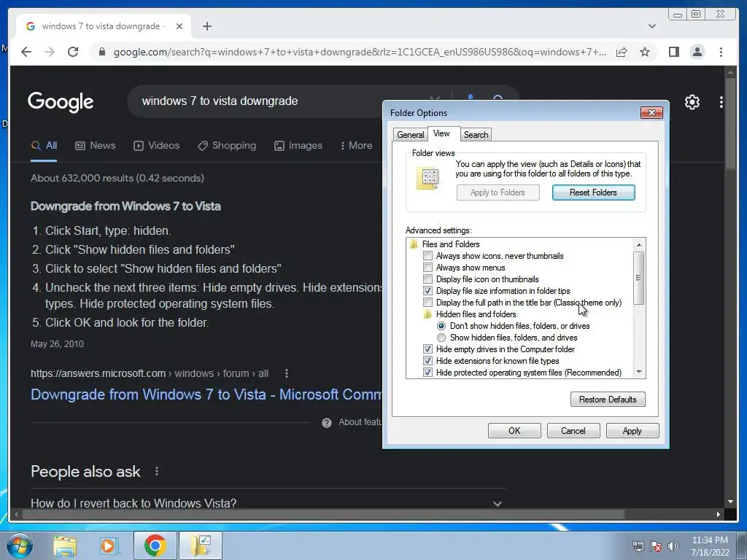Image resolution: width=747 pixels, height=560 pixels.
Task: Open more options for answers.microsoft.com result
Action: [286, 373]
